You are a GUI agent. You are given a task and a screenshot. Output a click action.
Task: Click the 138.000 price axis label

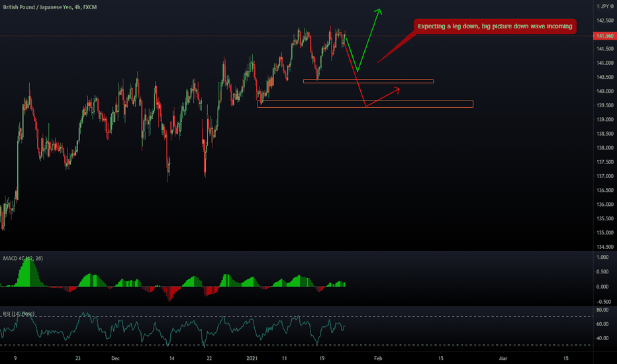pos(605,148)
